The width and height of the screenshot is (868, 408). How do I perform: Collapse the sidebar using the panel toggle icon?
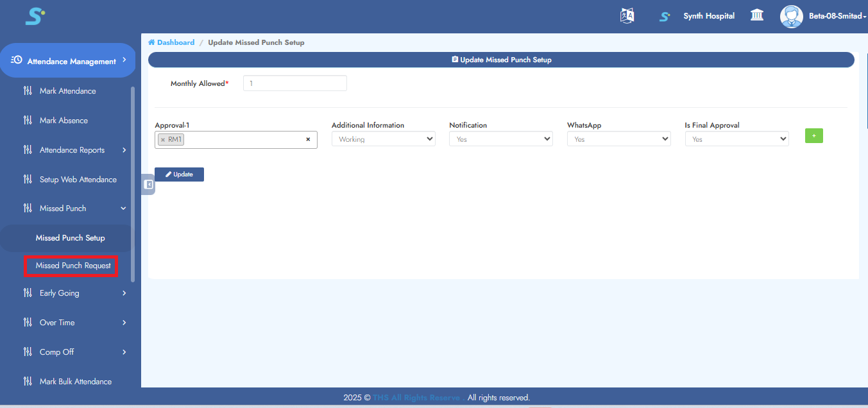(x=148, y=185)
